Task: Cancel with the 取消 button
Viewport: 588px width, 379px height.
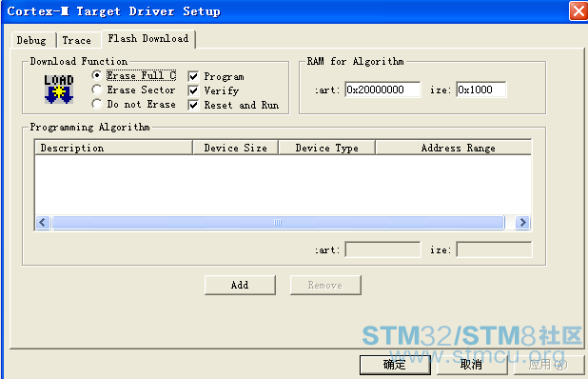Action: 472,365
